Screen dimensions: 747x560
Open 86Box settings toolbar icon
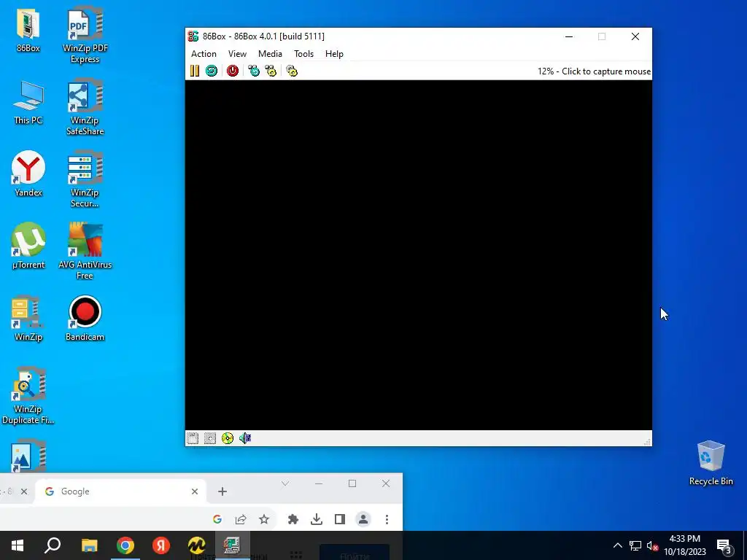click(x=292, y=71)
